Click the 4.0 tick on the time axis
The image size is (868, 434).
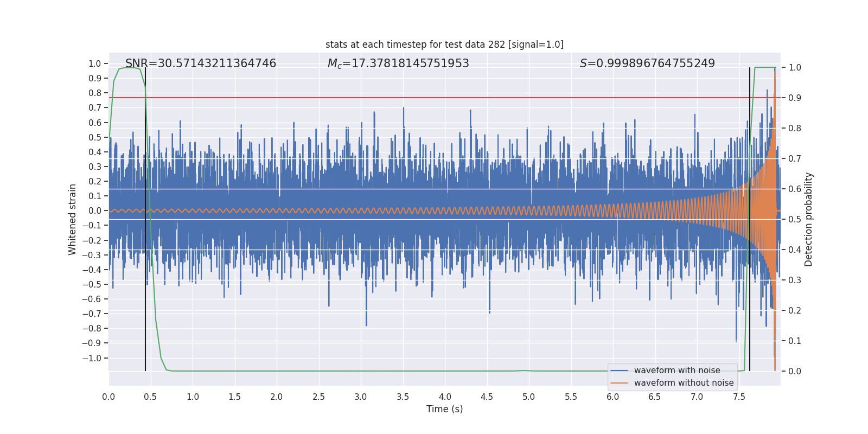coord(445,397)
